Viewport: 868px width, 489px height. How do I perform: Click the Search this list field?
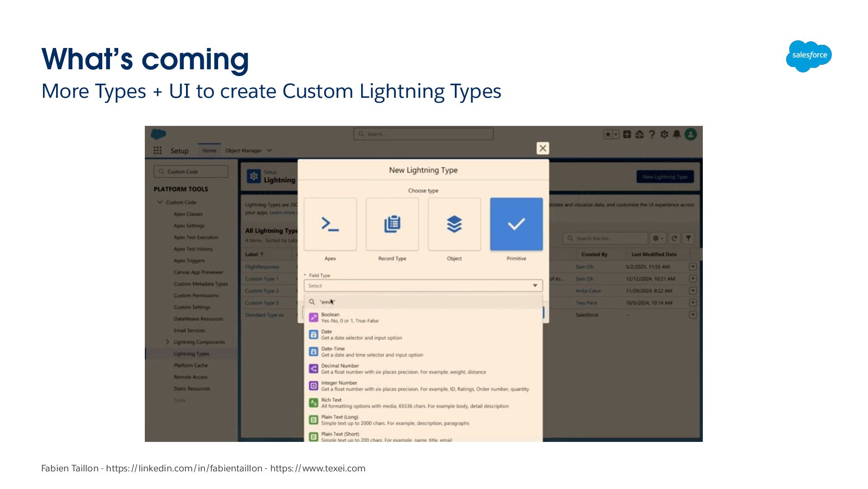coord(606,238)
